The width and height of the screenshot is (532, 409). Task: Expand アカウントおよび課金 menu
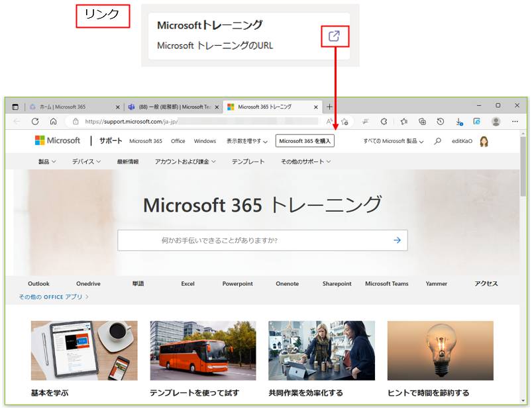click(186, 161)
